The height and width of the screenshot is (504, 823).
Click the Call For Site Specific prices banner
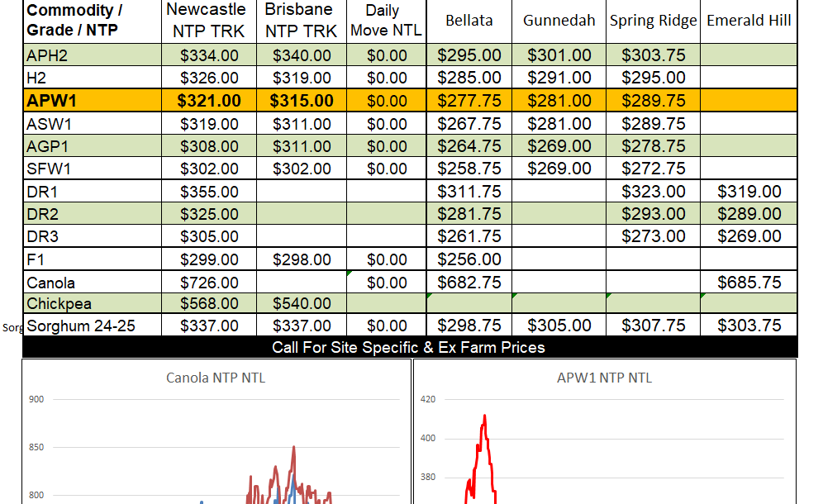point(409,347)
